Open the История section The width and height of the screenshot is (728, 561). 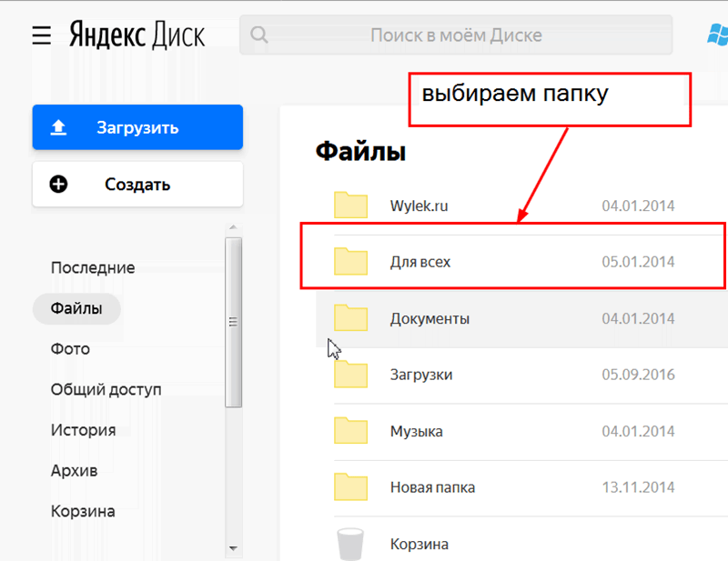(x=83, y=430)
